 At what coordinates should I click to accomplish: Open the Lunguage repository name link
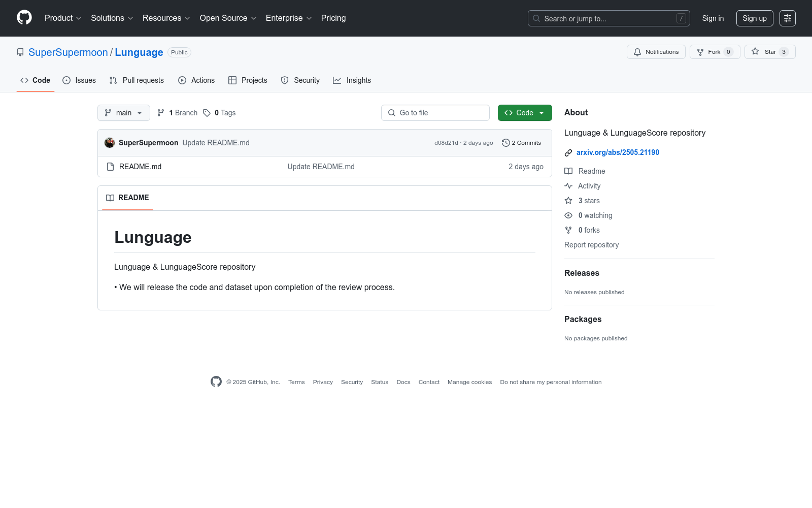(x=139, y=52)
